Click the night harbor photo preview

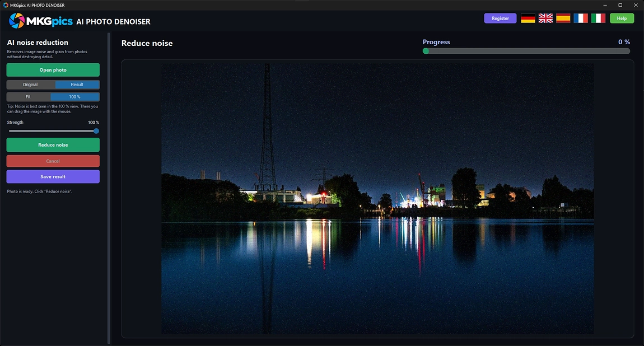point(377,199)
